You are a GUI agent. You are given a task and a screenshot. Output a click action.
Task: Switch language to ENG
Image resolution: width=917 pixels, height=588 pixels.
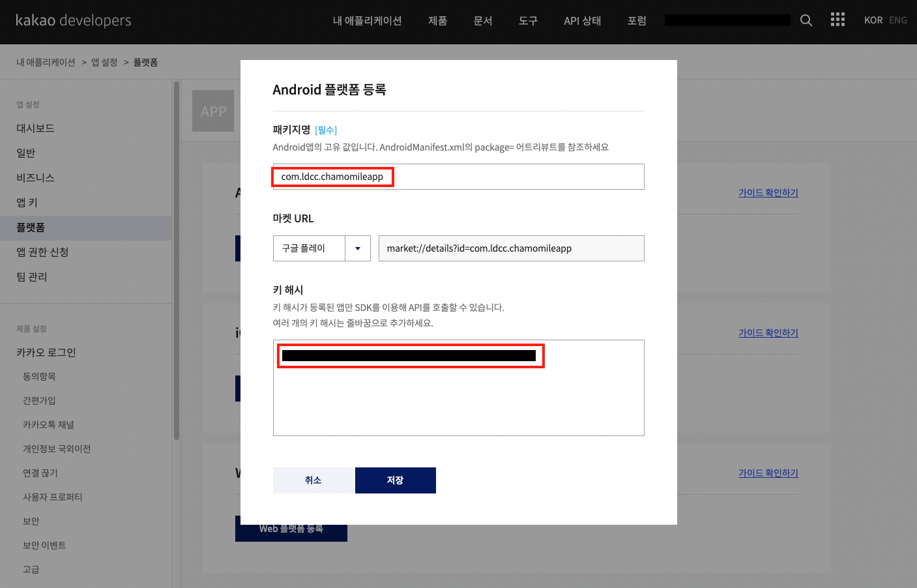(x=897, y=20)
